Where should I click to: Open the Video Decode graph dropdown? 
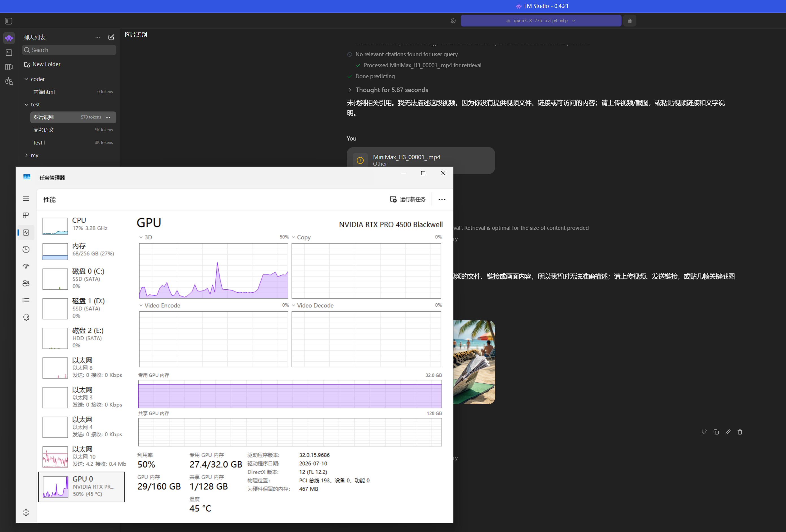pos(312,306)
